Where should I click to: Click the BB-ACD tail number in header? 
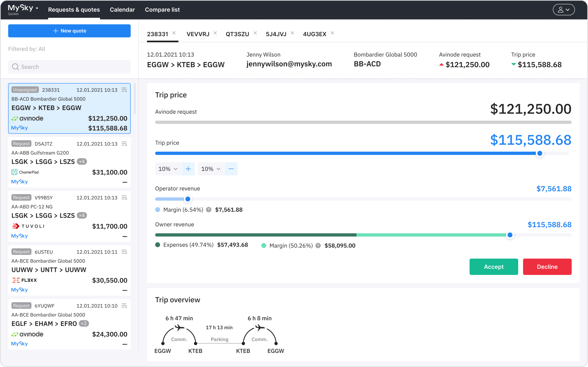367,64
